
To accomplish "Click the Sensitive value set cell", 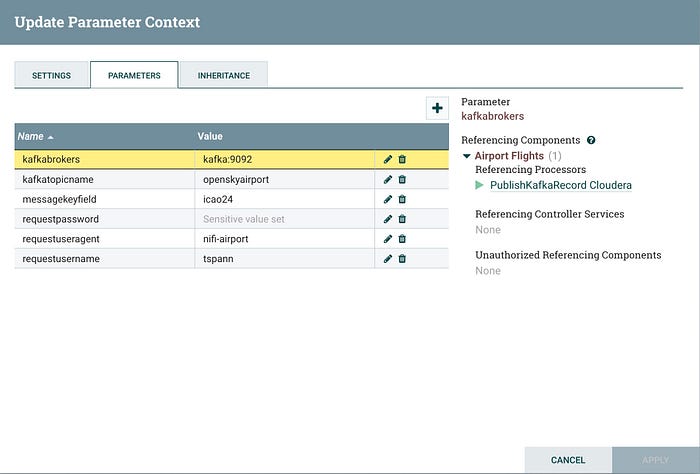I will click(284, 219).
